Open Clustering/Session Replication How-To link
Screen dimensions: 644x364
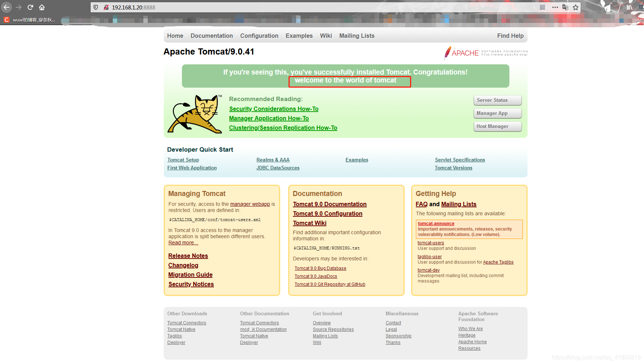[x=283, y=128]
